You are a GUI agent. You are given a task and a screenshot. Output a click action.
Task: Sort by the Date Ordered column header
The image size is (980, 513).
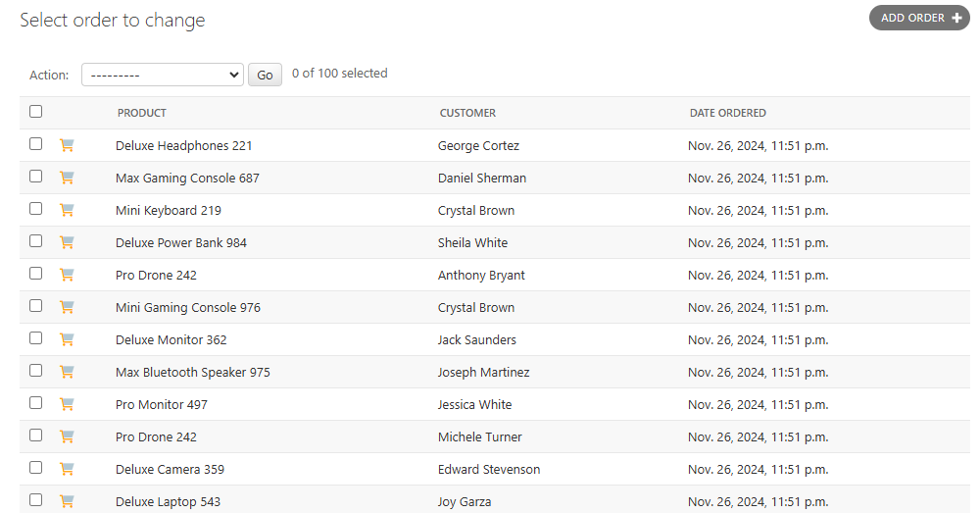(x=727, y=113)
